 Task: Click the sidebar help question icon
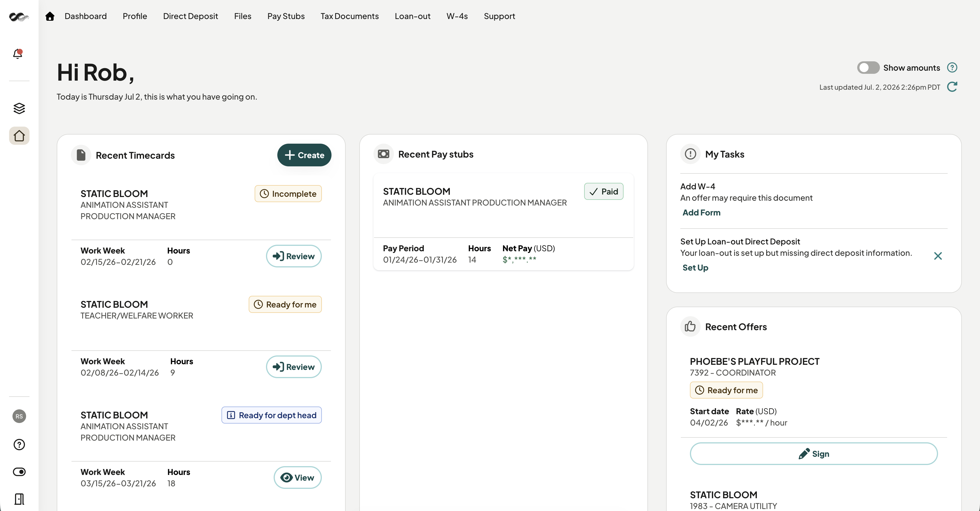pos(19,445)
